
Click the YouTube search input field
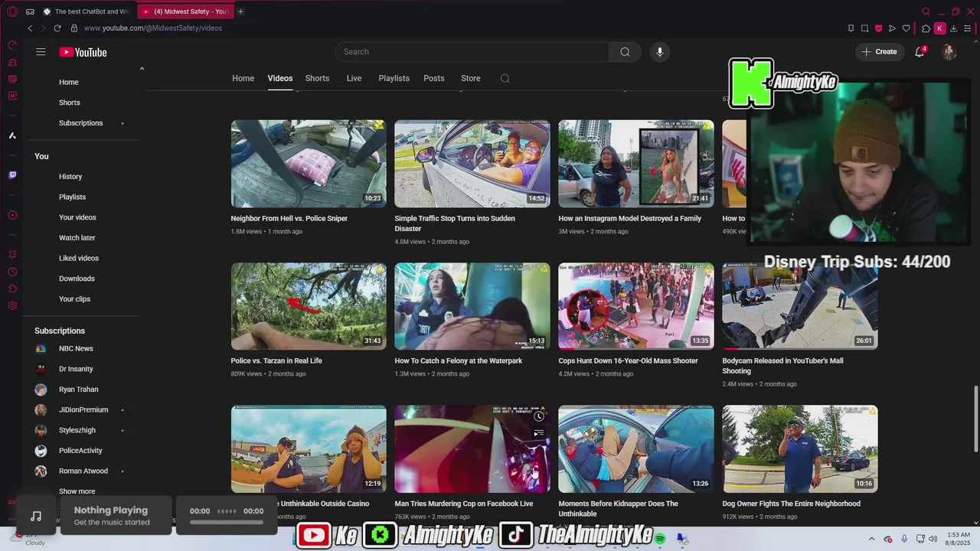click(x=472, y=52)
